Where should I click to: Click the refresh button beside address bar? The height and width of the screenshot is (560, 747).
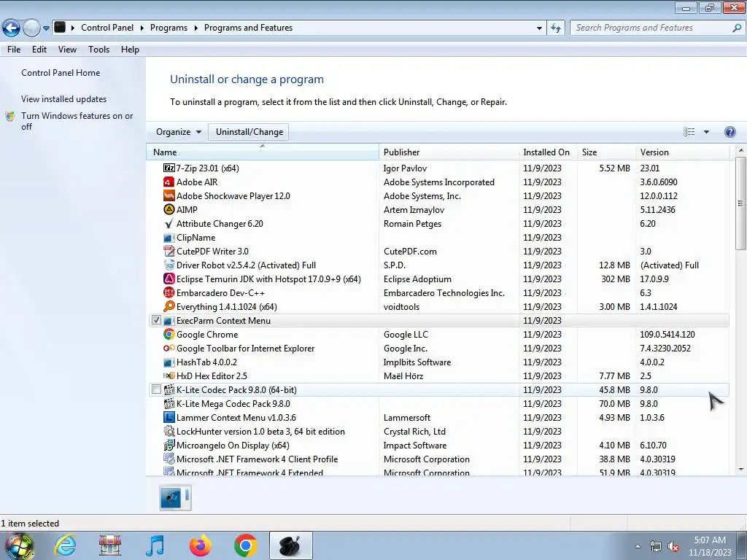(556, 28)
